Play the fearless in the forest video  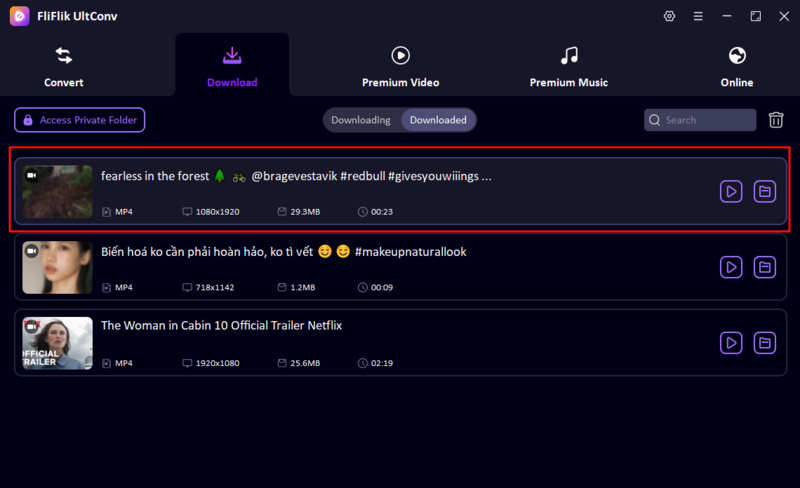coord(731,191)
